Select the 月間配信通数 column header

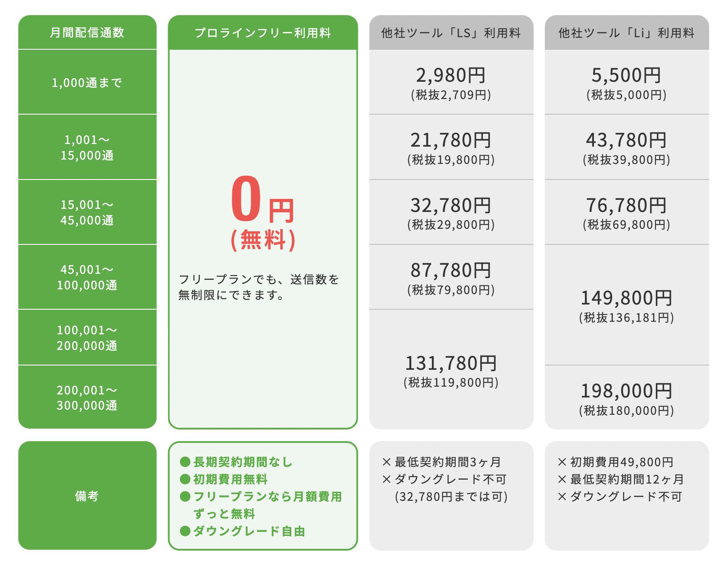[x=87, y=32]
